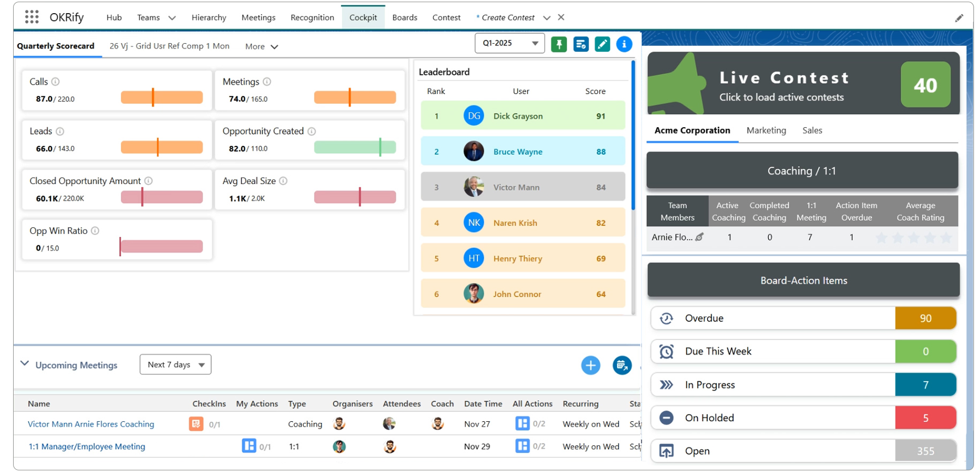Expand the More tabs dropdown

(262, 46)
